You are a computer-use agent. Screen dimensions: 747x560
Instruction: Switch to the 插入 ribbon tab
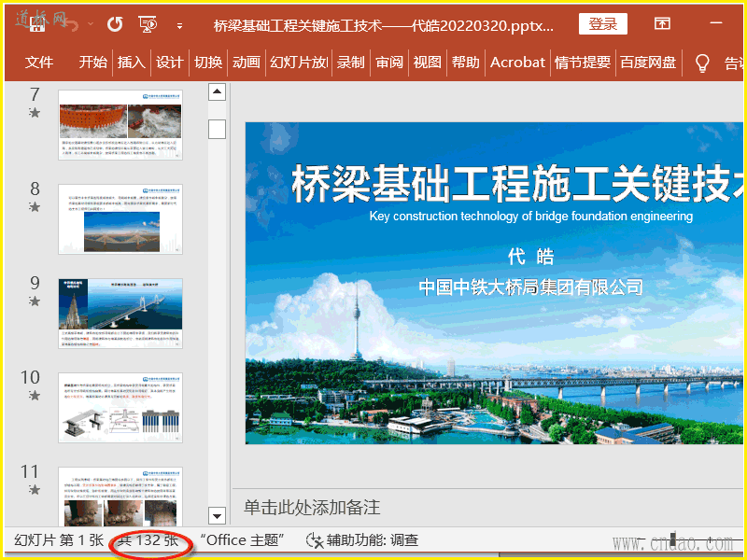(131, 62)
